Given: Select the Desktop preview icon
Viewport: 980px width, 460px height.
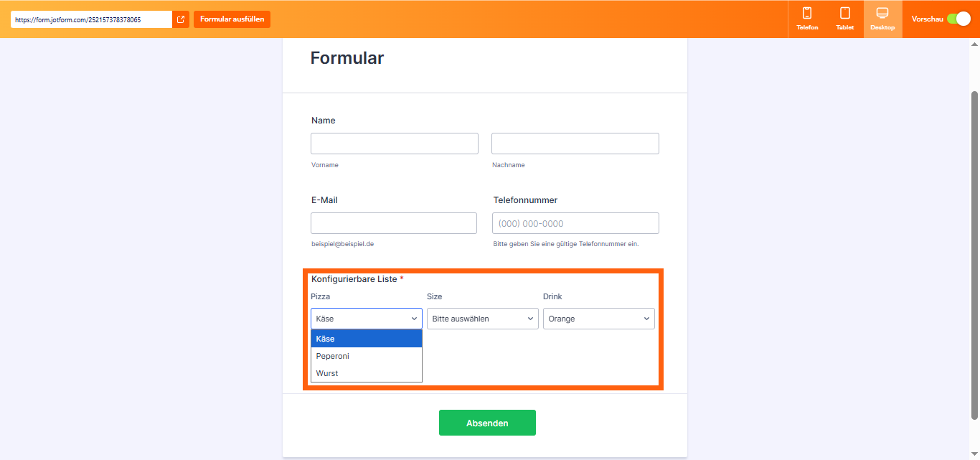Looking at the screenshot, I should 882,19.
